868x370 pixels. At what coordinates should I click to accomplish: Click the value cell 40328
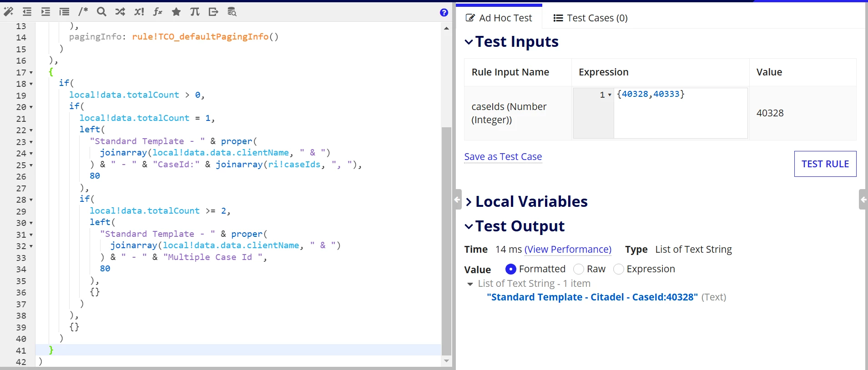[770, 113]
